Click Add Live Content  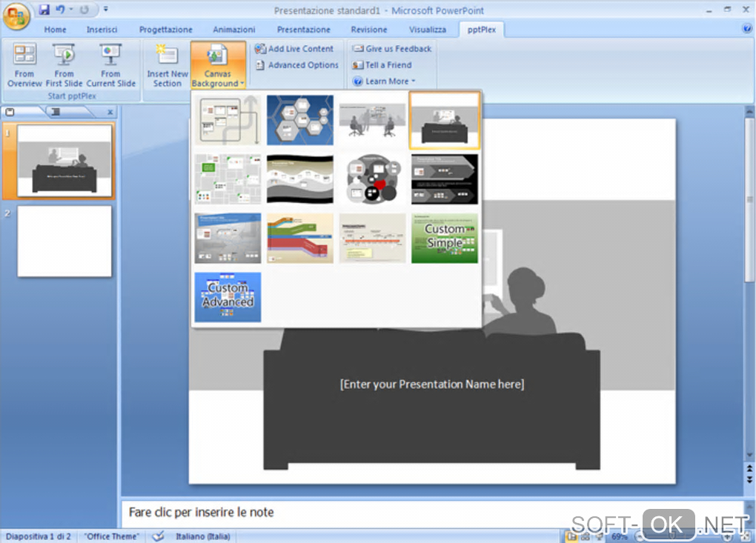[x=294, y=49]
